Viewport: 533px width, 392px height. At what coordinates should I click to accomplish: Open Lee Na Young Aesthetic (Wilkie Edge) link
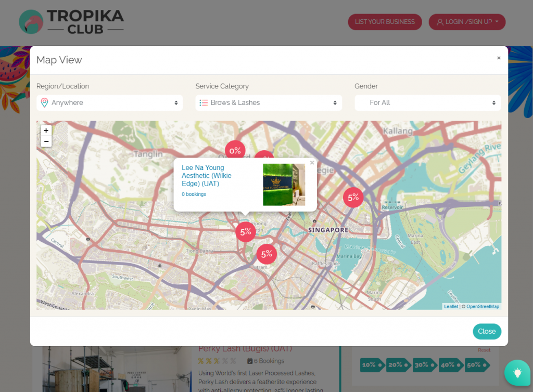point(206,176)
